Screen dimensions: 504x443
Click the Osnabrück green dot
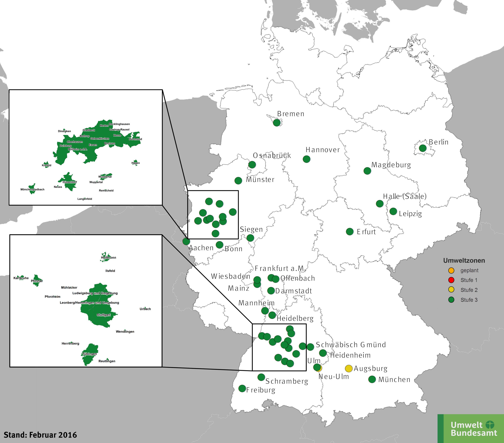[x=252, y=165]
